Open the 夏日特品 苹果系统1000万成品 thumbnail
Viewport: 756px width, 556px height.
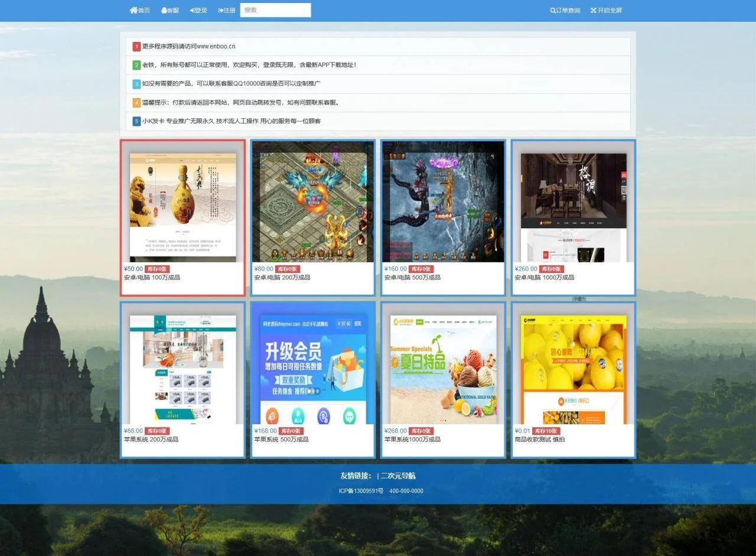443,364
